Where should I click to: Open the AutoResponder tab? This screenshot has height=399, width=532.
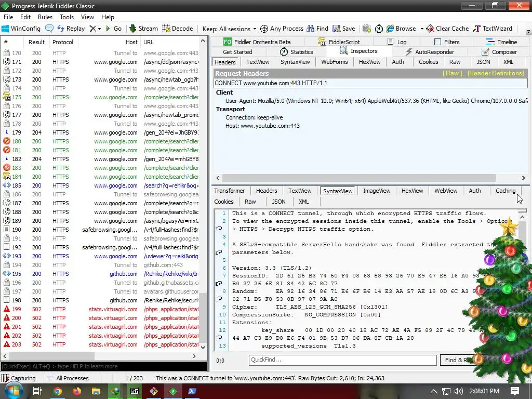coord(430,52)
